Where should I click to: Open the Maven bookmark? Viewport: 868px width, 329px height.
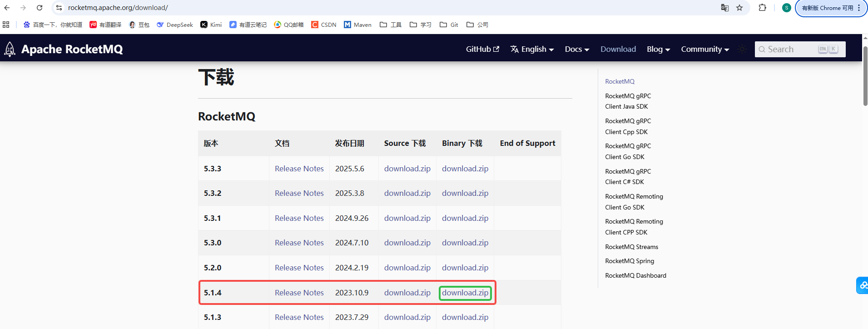pos(357,25)
